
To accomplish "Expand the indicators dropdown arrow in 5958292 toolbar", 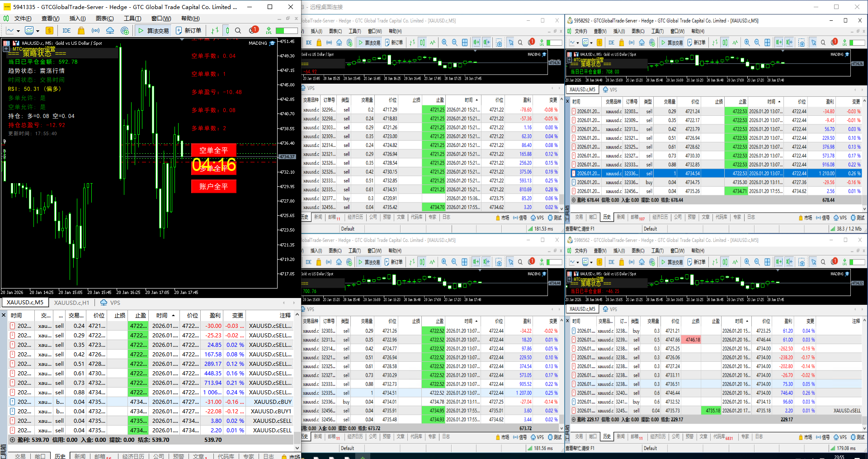I will point(591,43).
